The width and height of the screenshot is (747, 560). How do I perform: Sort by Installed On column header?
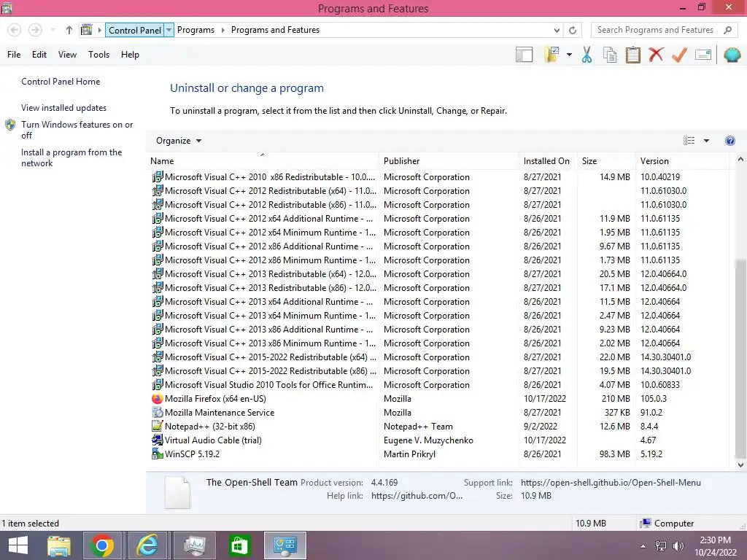548,161
